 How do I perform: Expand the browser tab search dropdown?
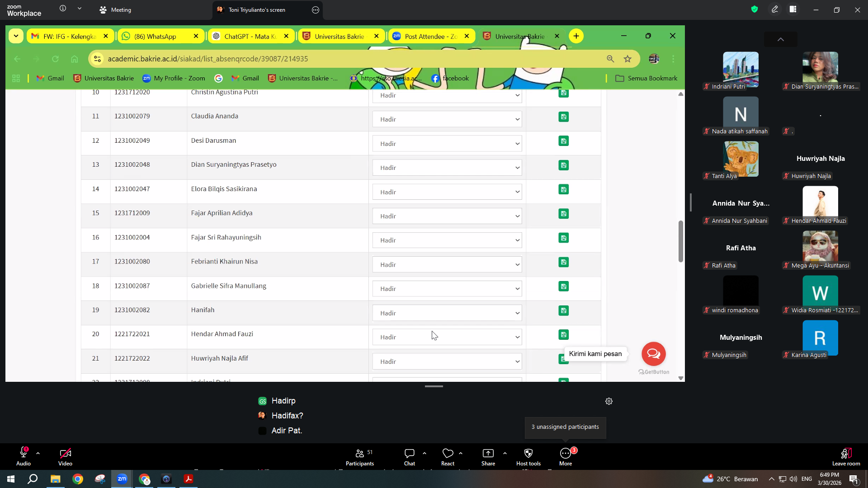pos(16,36)
